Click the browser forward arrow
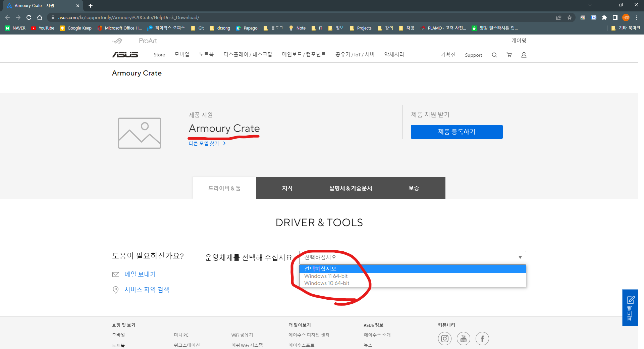644x349 pixels. click(18, 17)
